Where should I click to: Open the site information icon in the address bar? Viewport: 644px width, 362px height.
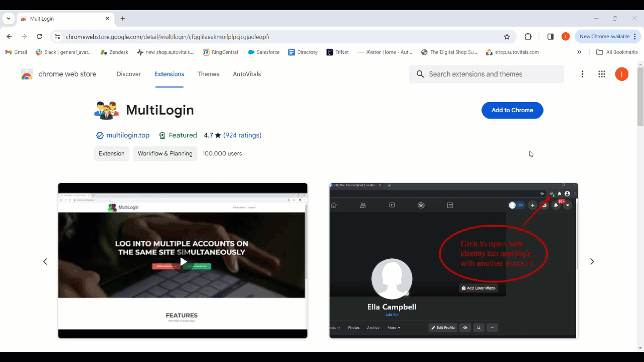pos(57,37)
